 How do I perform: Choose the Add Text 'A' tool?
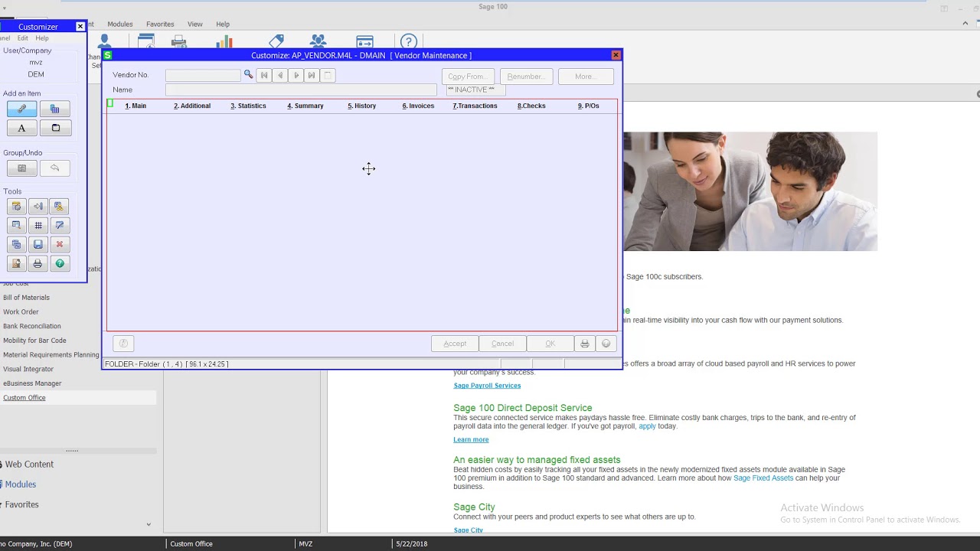point(21,128)
